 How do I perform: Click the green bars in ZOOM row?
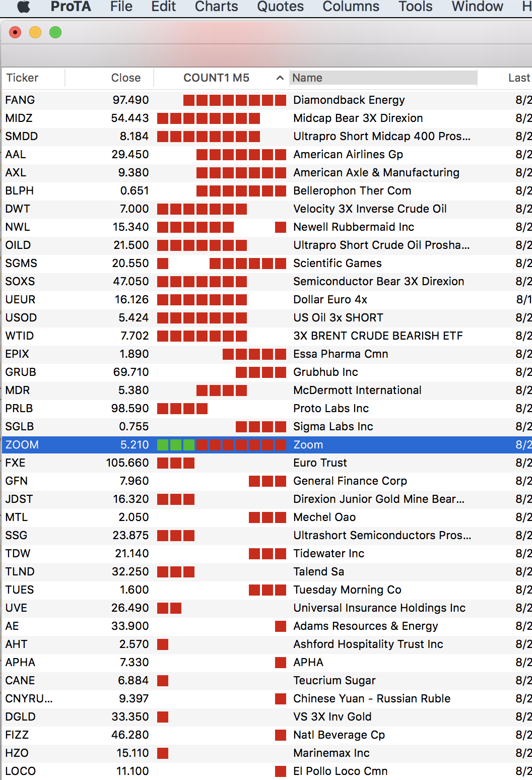pos(176,444)
